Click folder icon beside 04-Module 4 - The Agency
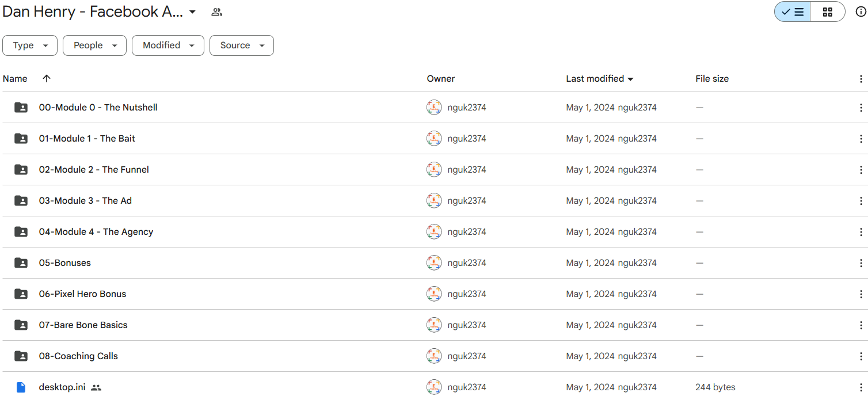Screen dimensions: 868x396 pos(21,232)
